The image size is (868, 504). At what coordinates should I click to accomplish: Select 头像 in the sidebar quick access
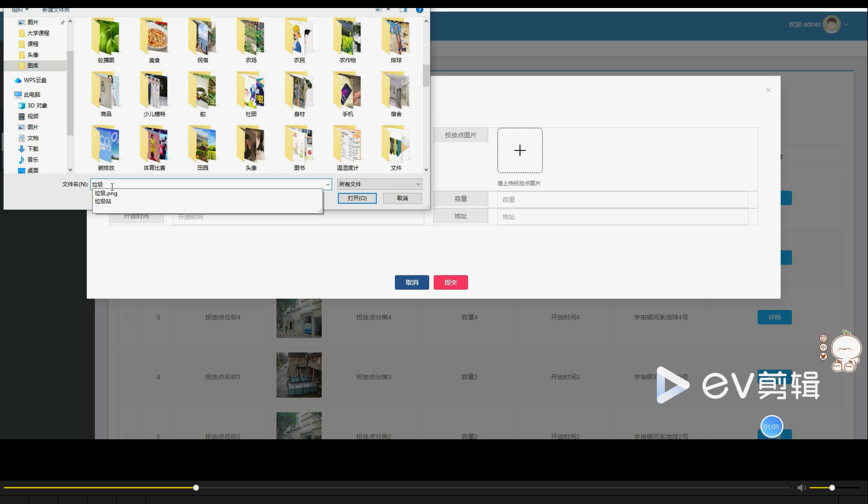point(33,55)
